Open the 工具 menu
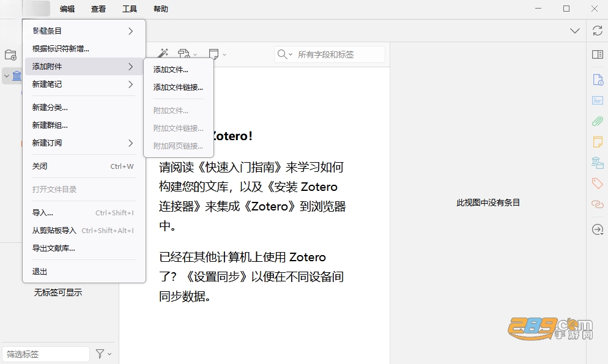 (130, 9)
